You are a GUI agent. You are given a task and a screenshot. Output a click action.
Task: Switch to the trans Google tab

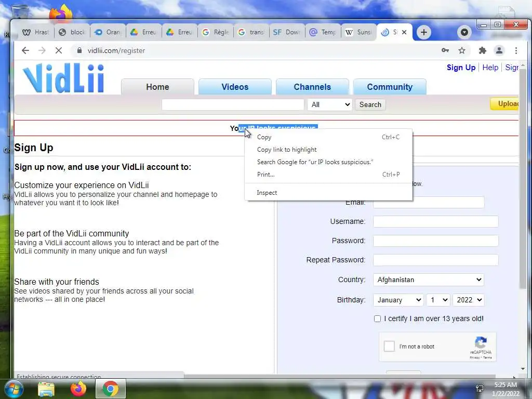(252, 32)
